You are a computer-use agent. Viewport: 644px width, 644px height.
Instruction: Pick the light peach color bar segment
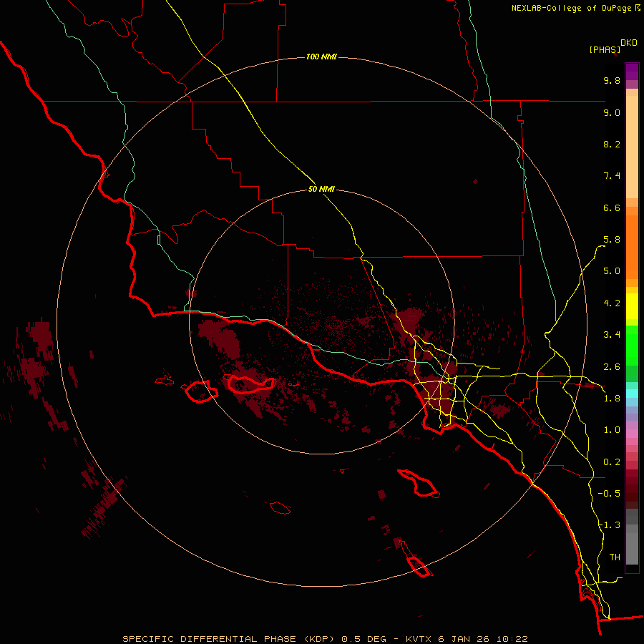pos(632,147)
